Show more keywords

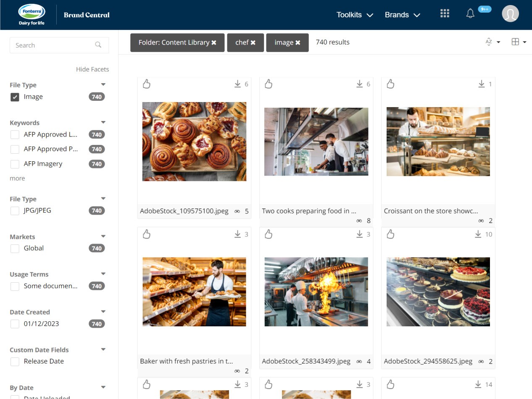(x=17, y=178)
